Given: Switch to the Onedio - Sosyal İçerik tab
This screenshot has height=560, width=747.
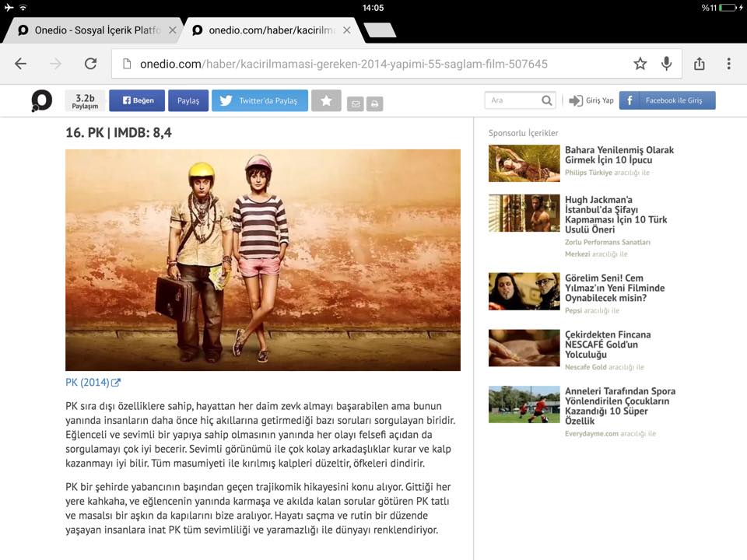Looking at the screenshot, I should (x=93, y=30).
